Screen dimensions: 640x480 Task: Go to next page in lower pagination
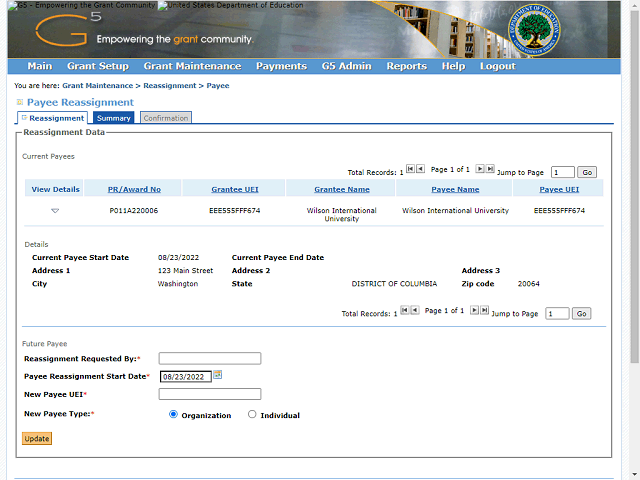point(474,310)
